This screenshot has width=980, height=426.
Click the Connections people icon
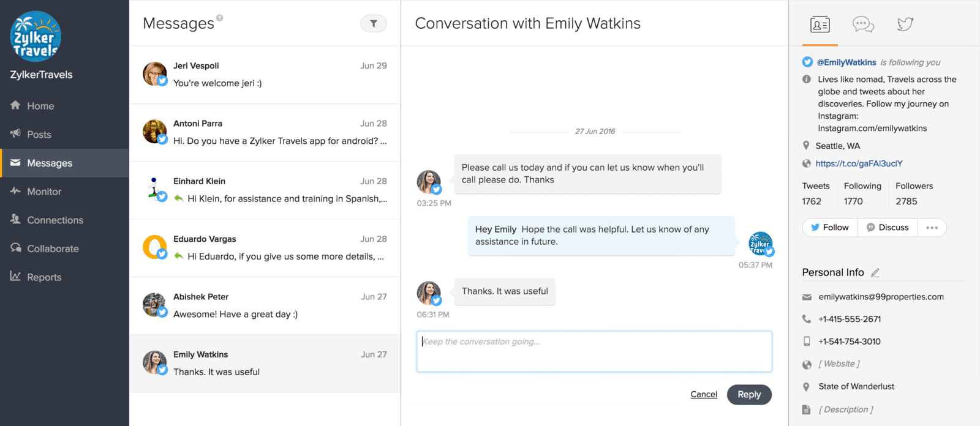tap(15, 219)
